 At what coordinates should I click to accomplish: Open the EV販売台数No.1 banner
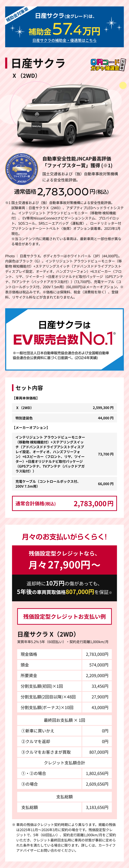coord(64,339)
